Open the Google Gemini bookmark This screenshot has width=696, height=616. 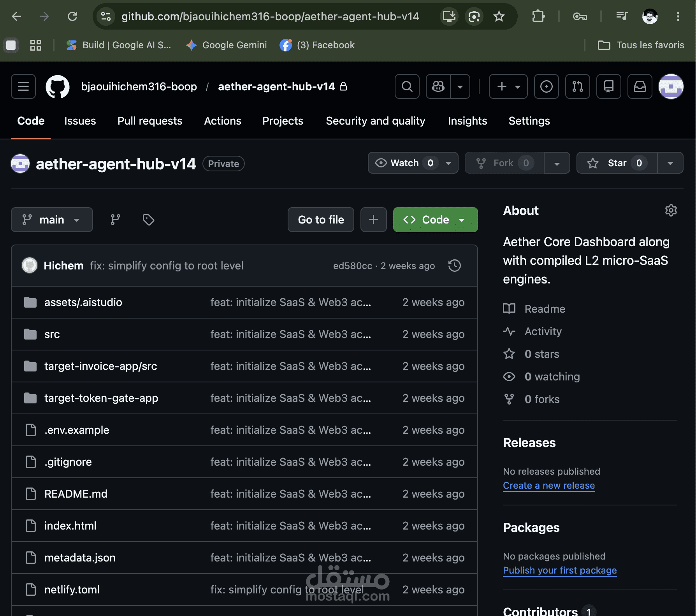(x=227, y=45)
